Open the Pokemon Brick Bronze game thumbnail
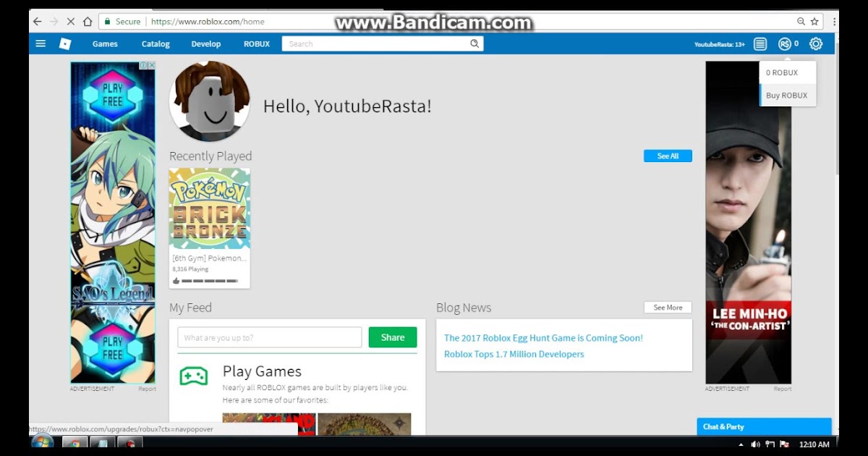This screenshot has width=868, height=456. click(210, 208)
